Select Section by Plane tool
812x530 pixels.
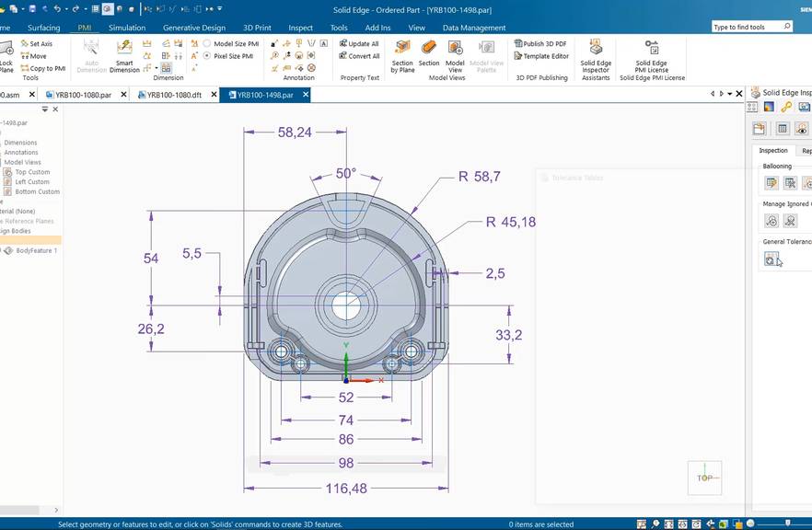click(x=402, y=53)
